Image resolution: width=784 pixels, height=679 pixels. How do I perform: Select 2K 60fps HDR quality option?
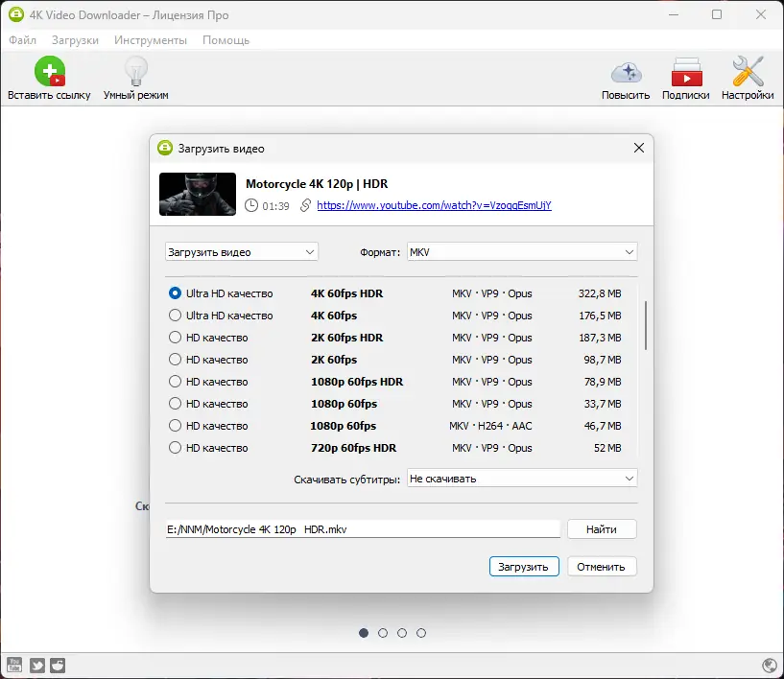pos(175,338)
